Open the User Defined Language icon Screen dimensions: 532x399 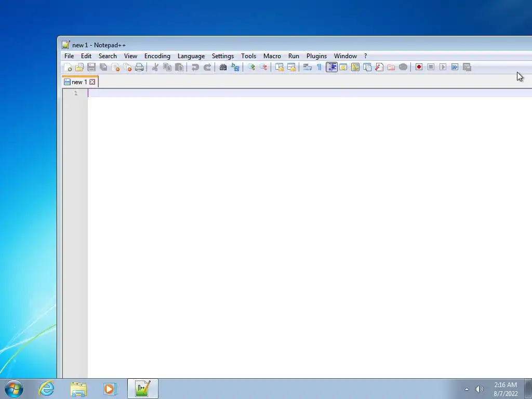pos(343,67)
